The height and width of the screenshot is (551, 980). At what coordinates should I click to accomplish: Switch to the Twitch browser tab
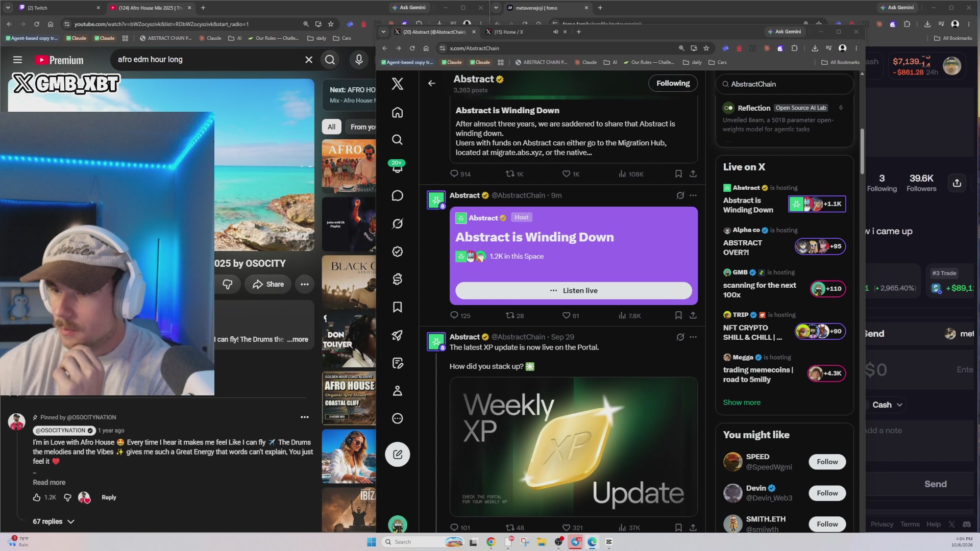click(59, 8)
